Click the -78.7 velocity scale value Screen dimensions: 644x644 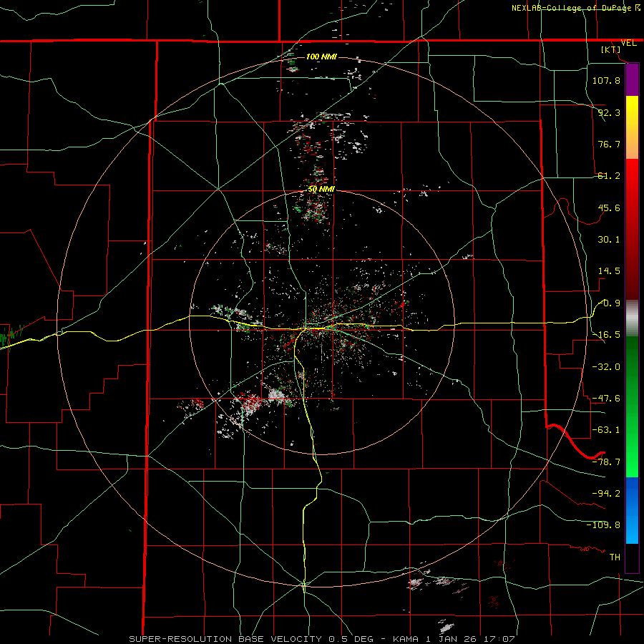pyautogui.click(x=606, y=462)
